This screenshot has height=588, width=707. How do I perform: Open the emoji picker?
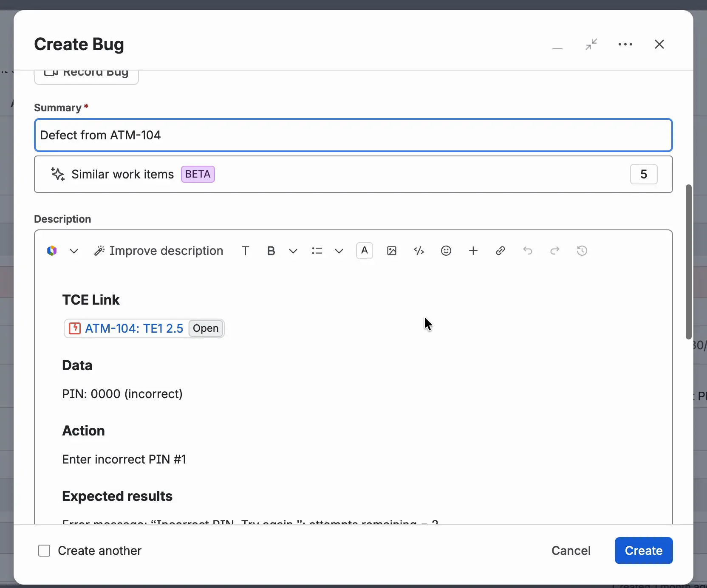pyautogui.click(x=446, y=251)
